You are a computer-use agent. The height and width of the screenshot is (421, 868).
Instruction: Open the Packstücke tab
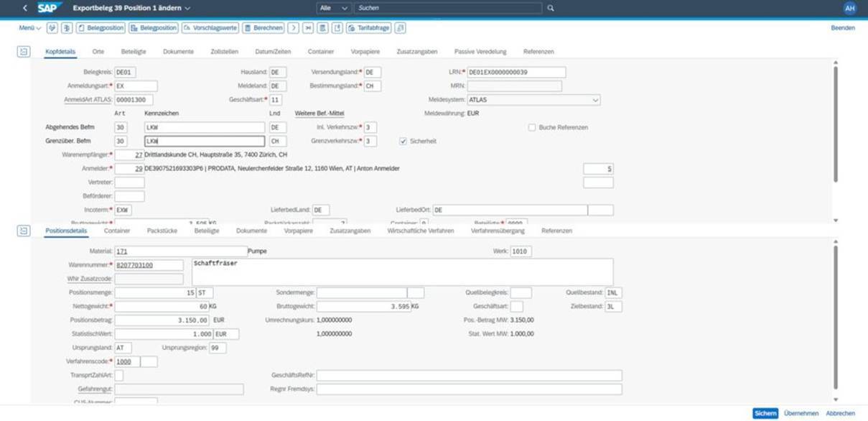click(162, 231)
